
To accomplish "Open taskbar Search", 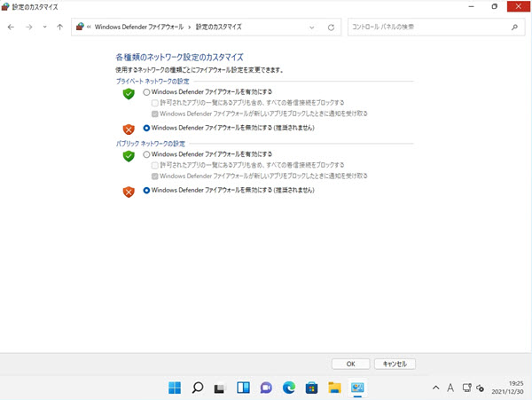I will click(198, 388).
